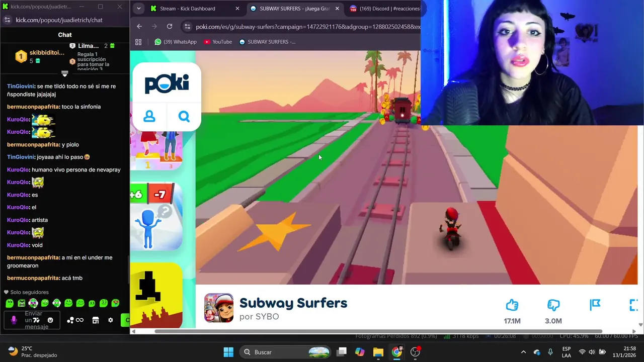This screenshot has height=362, width=644.
Task: Open the Poki profile icon
Action: (149, 117)
